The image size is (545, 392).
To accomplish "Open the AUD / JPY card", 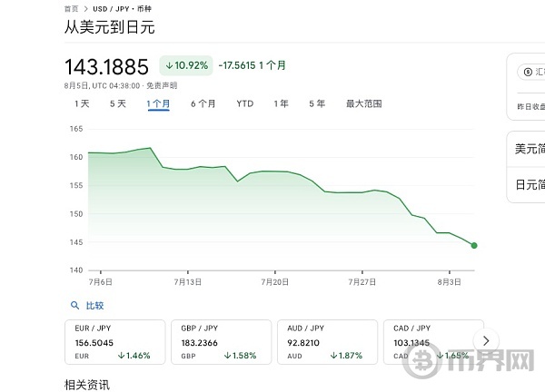I will click(x=327, y=342).
